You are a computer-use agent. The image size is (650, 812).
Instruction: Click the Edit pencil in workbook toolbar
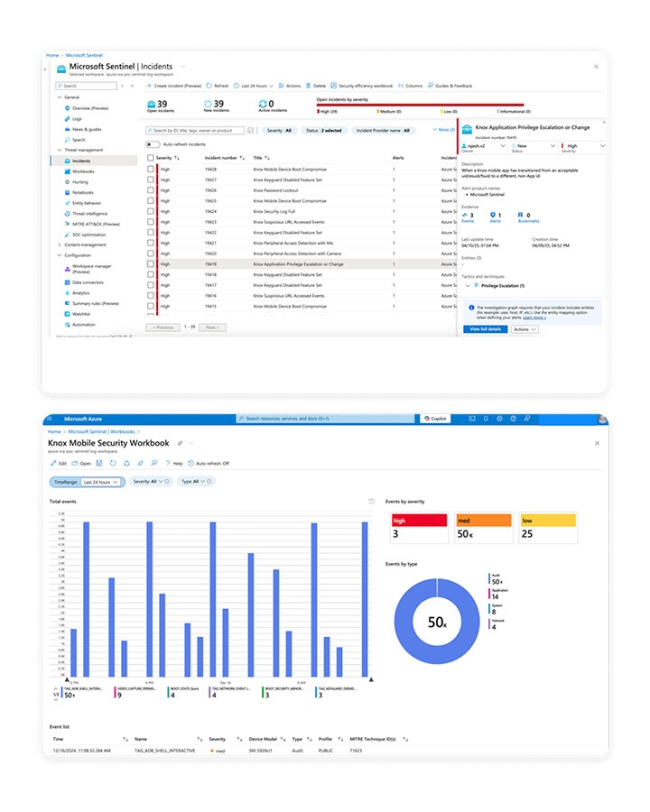(x=53, y=464)
